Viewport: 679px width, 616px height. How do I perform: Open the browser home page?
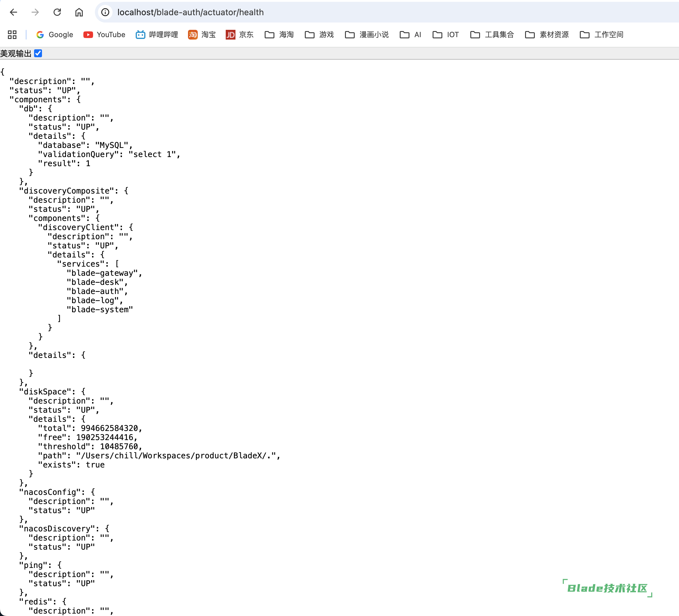click(x=79, y=12)
